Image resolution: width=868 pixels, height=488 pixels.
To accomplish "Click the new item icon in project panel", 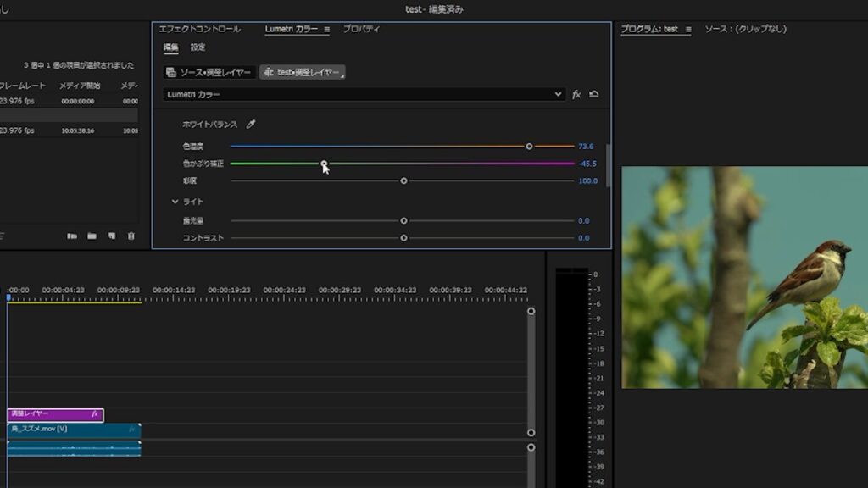I will [x=111, y=236].
